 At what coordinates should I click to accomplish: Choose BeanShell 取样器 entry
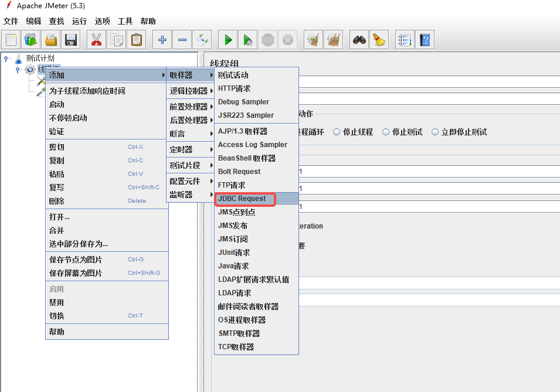pos(256,158)
